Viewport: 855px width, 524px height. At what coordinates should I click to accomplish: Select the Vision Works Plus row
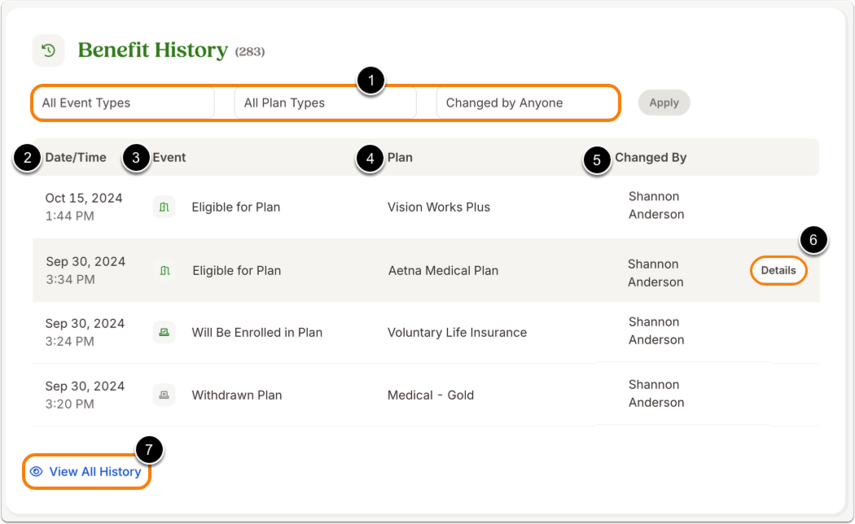[x=426, y=207]
